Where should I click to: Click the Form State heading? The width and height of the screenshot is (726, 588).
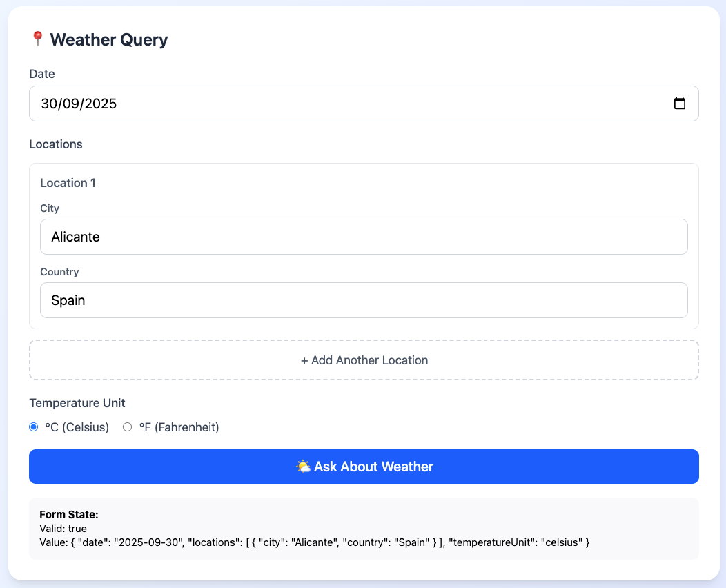coord(69,514)
